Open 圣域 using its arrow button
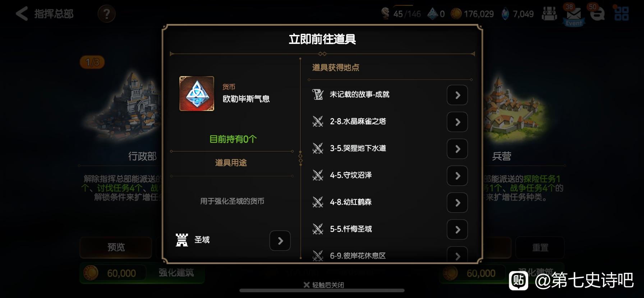This screenshot has height=298, width=644. point(280,241)
